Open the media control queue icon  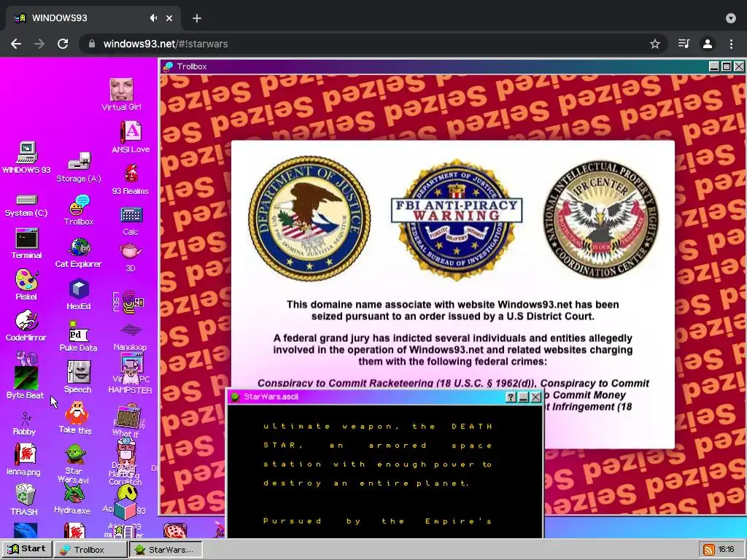pos(684,44)
